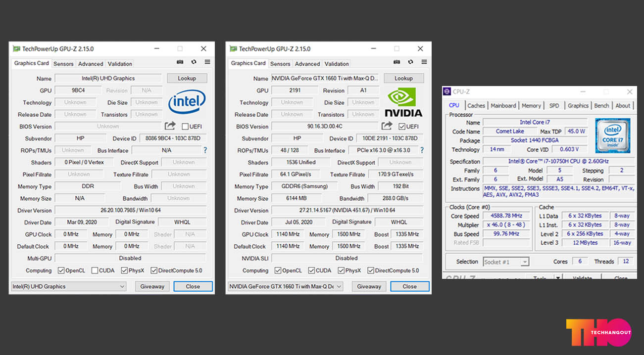Click the Shaders value 1536 Unified
Viewport: 644px width, 355px height.
click(300, 163)
